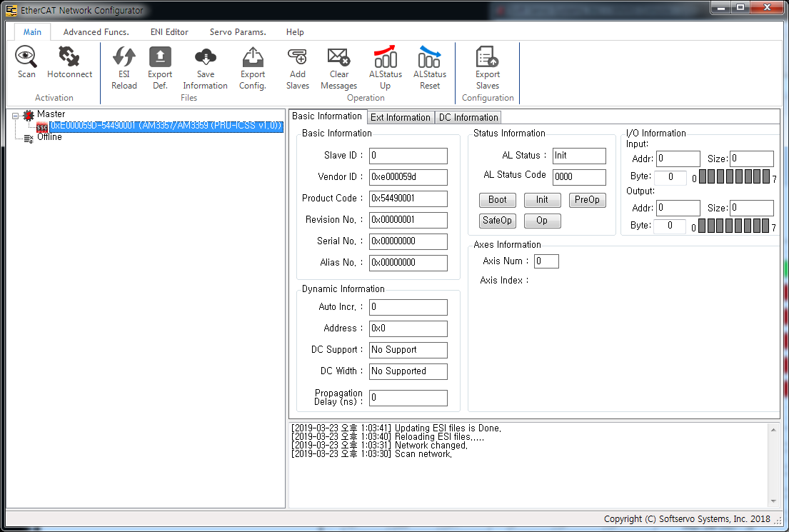This screenshot has width=789, height=532.
Task: Click log line 'Updating ESI files is Done.'
Action: click(x=396, y=428)
